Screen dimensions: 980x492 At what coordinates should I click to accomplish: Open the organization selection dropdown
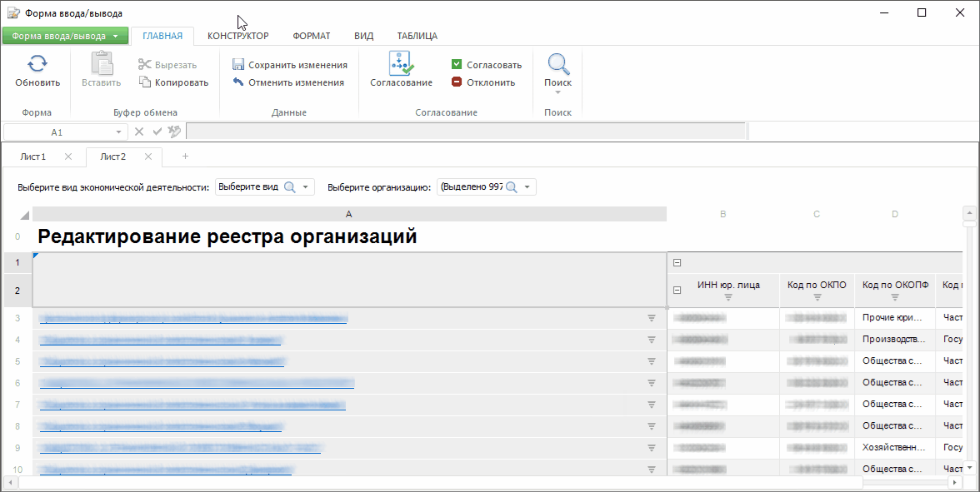527,187
